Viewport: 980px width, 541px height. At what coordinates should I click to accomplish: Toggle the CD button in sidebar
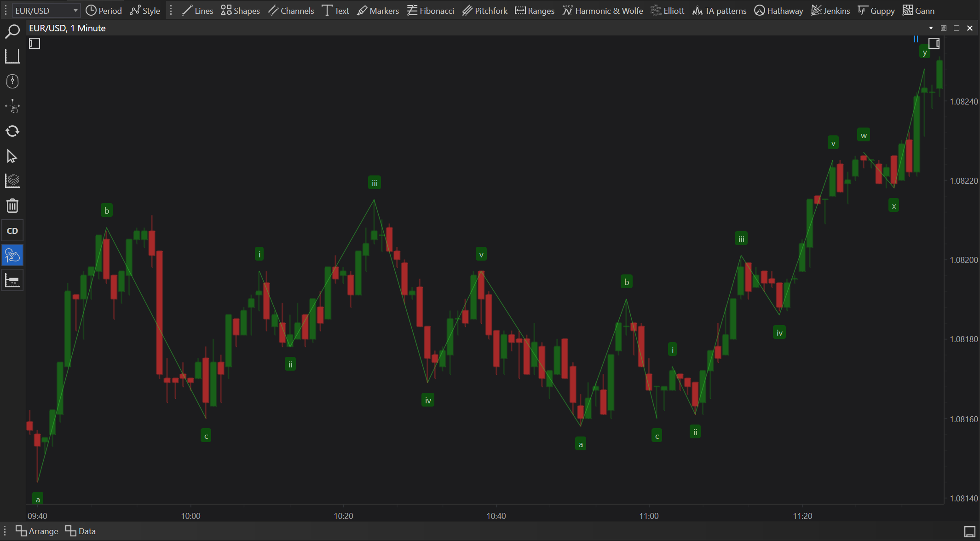(x=12, y=231)
